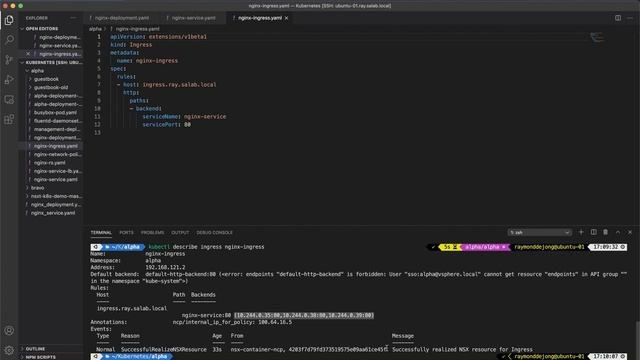
Task: Expand the guestbook-old folder
Action: pyautogui.click(x=51, y=87)
